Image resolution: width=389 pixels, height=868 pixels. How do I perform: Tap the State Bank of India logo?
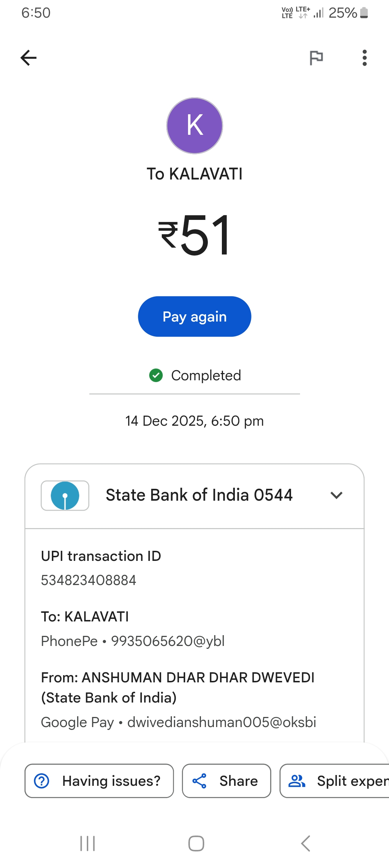(65, 495)
